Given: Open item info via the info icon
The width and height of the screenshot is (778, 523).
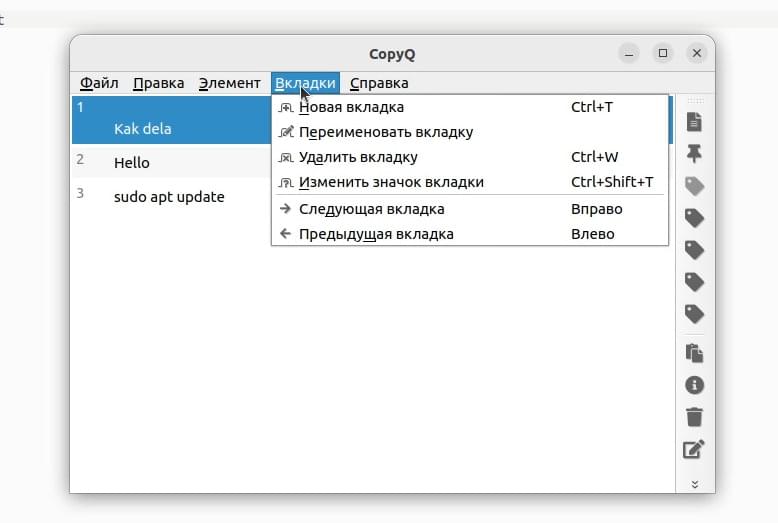Looking at the screenshot, I should click(694, 385).
